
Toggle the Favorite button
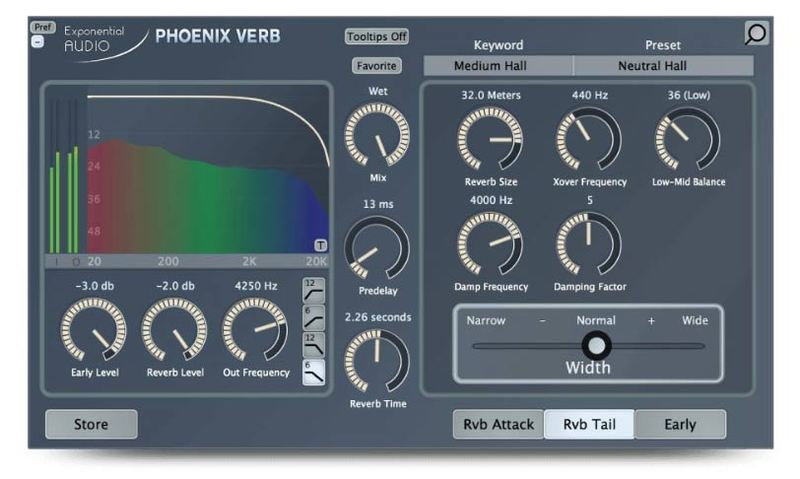(377, 66)
